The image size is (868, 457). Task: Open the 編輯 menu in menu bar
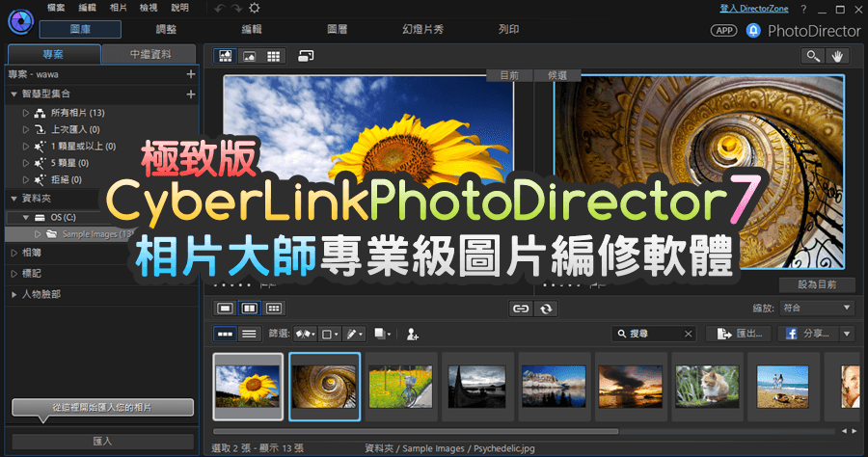pyautogui.click(x=87, y=8)
